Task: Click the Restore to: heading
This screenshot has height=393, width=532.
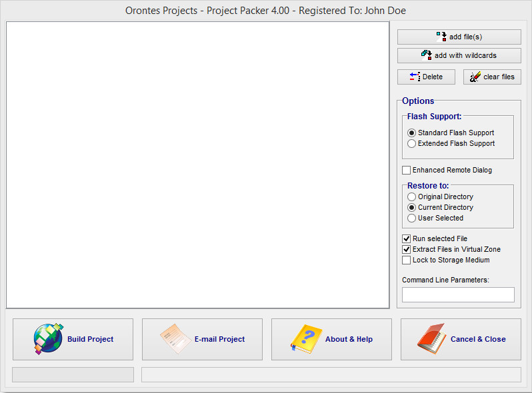Action: tap(428, 186)
